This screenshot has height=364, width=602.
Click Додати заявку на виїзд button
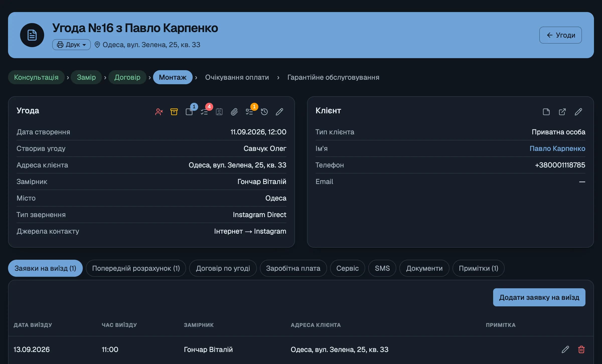coord(539,297)
